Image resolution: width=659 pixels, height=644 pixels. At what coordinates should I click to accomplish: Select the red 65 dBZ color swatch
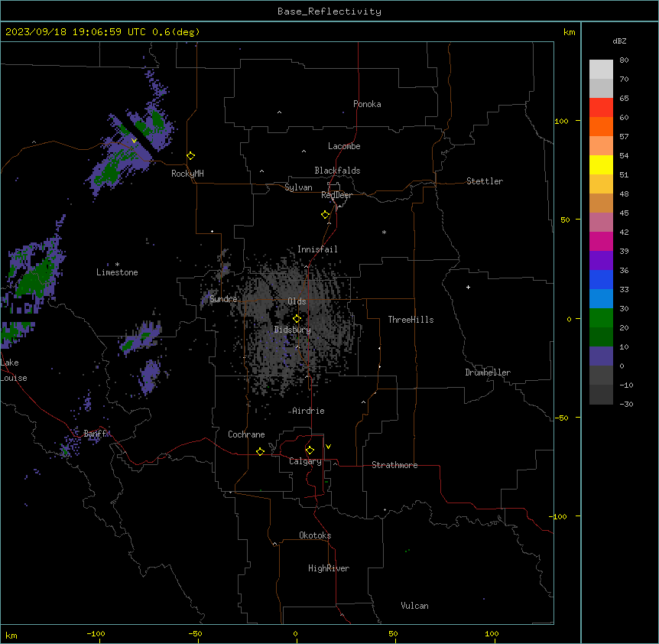[601, 107]
